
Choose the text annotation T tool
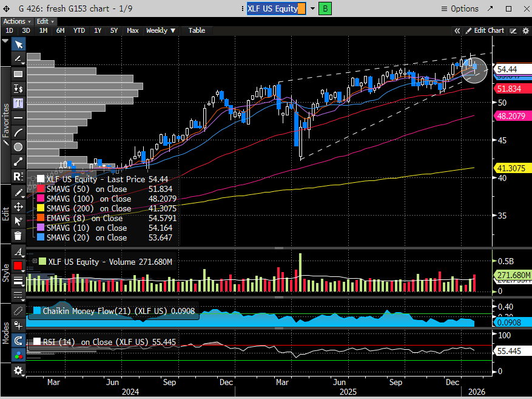[18, 103]
